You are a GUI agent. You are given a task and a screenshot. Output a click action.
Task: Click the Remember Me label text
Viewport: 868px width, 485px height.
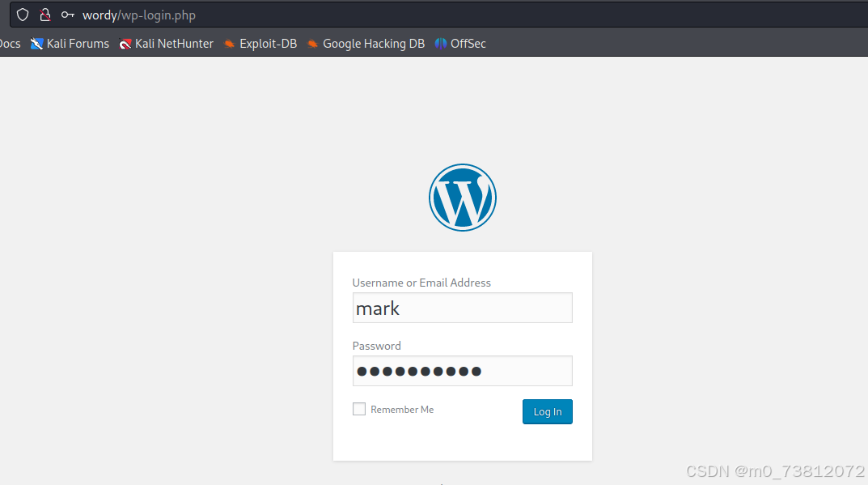coord(402,410)
